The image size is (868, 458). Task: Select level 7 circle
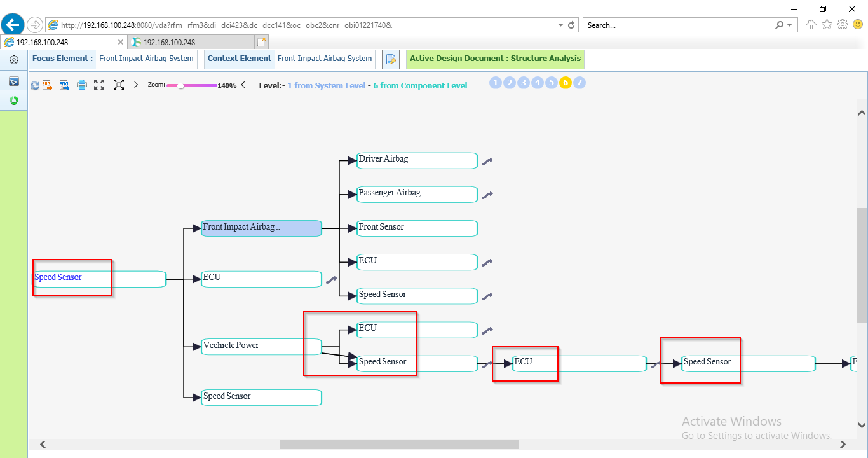pos(580,83)
